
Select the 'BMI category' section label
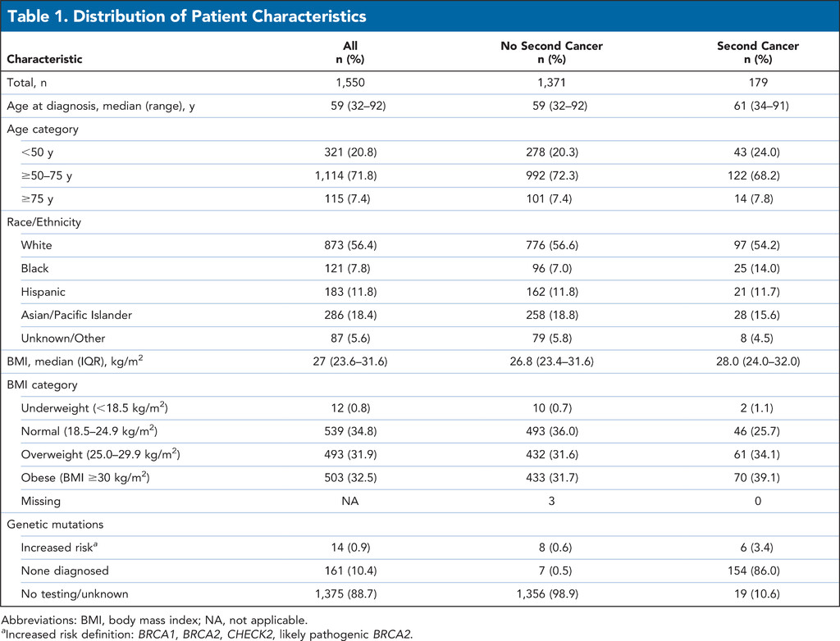tap(42, 385)
